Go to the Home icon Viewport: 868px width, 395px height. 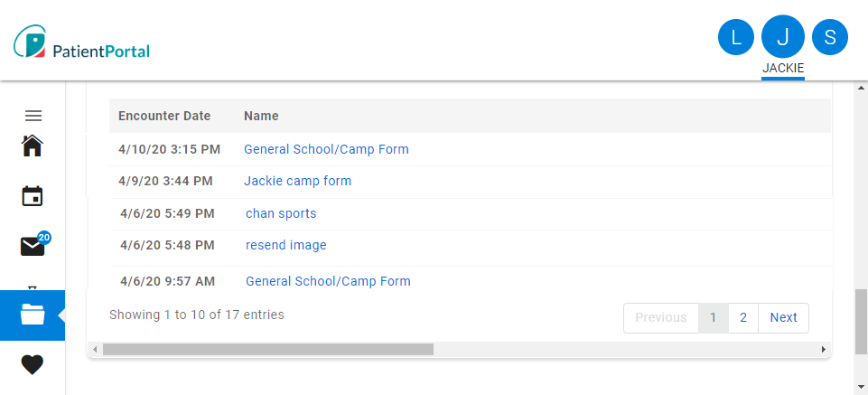point(33,146)
